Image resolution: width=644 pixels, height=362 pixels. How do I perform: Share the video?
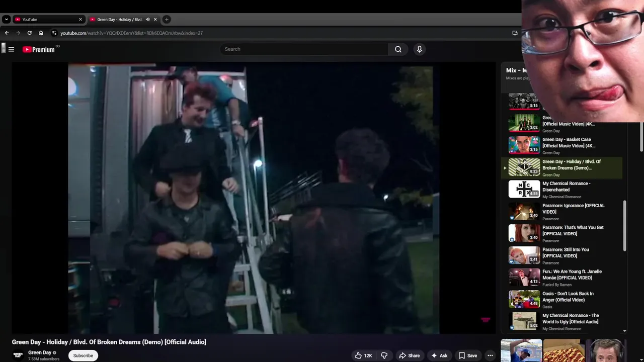coord(409,355)
